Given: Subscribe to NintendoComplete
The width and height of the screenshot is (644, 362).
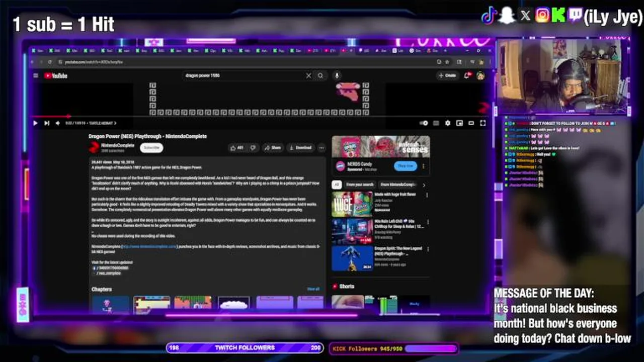Looking at the screenshot, I should click(x=151, y=148).
